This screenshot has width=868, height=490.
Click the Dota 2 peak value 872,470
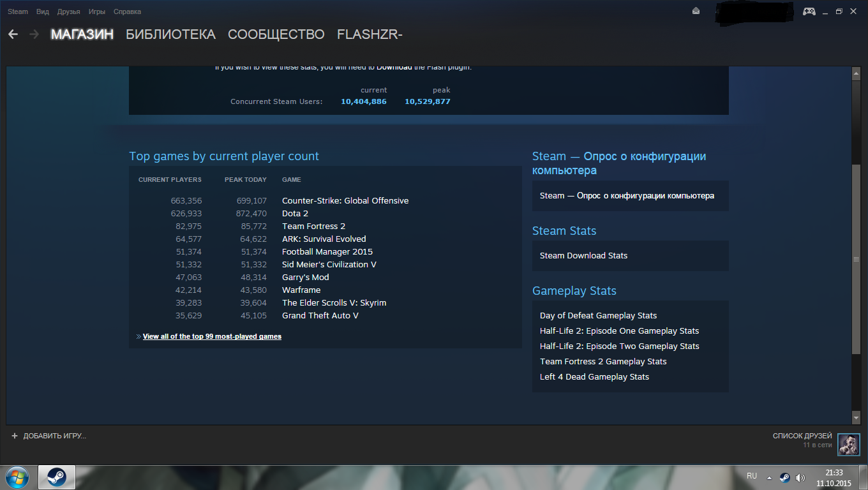coord(251,214)
